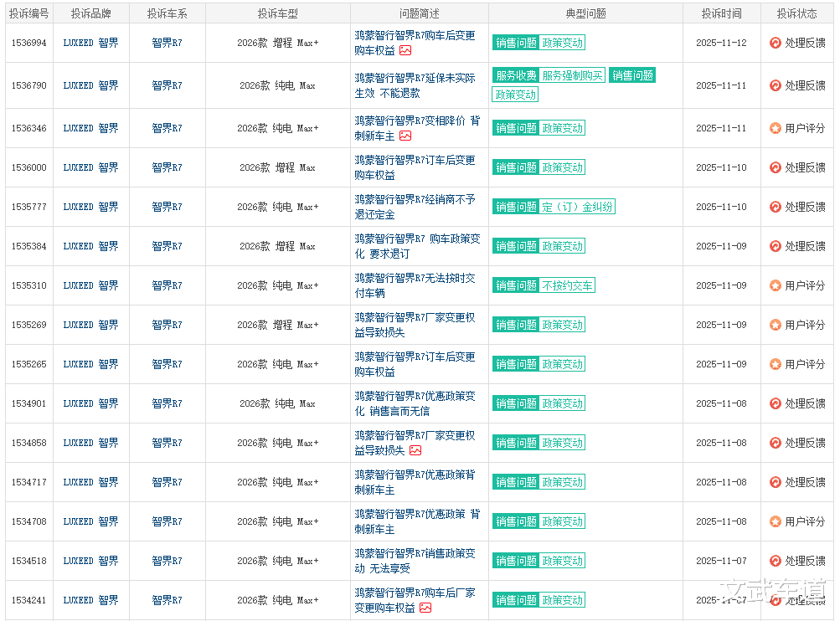Click the 不按约交车 tag in complaint 1535310
Viewport: 840px width, 621px height.
[567, 285]
